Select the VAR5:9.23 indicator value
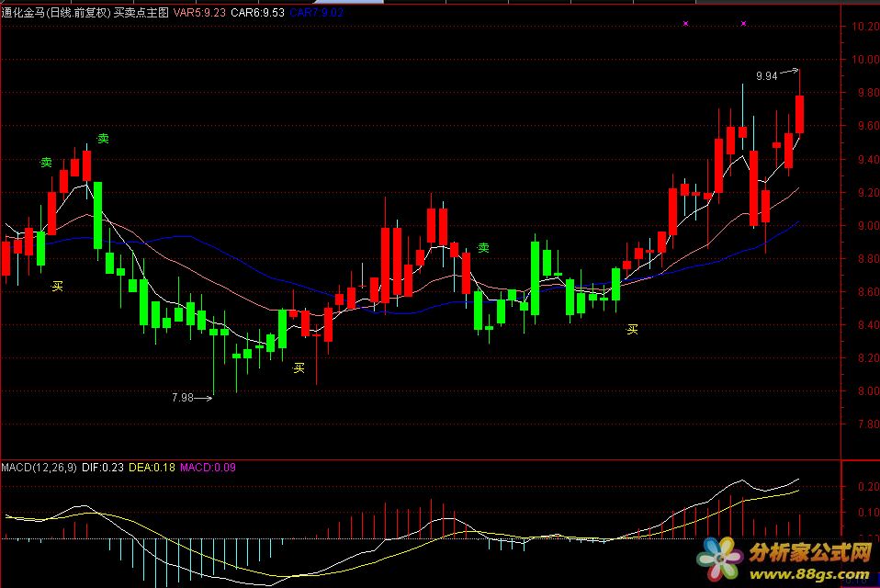The image size is (880, 588). [200, 12]
